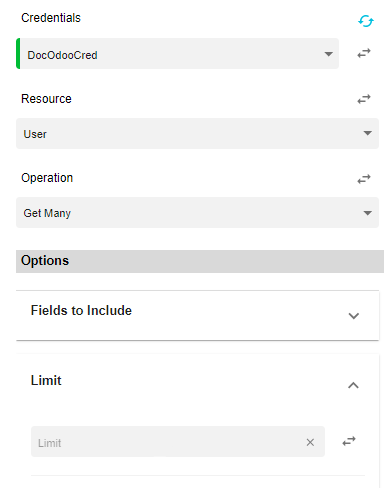Click the Get Many selected value text
The image size is (391, 488).
[x=47, y=213]
